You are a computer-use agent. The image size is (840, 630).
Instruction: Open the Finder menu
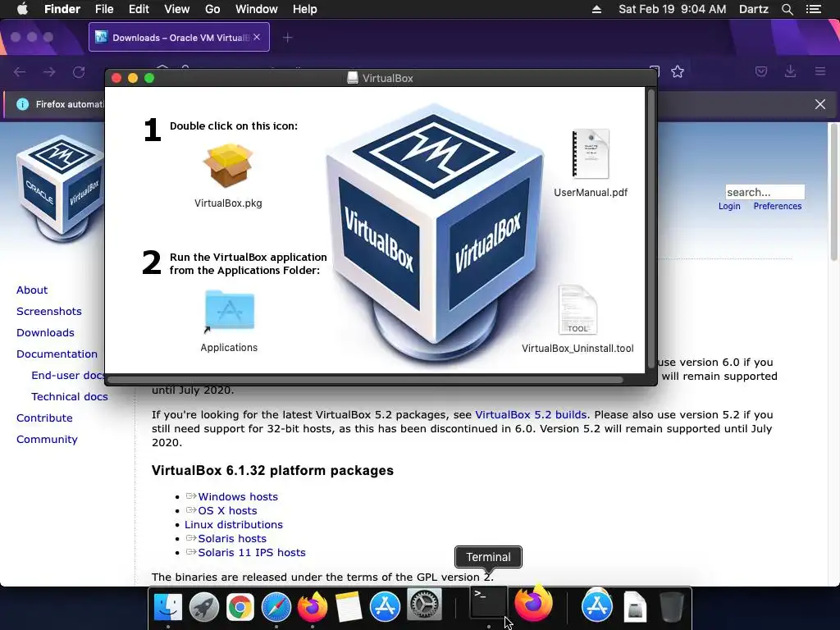[62, 9]
